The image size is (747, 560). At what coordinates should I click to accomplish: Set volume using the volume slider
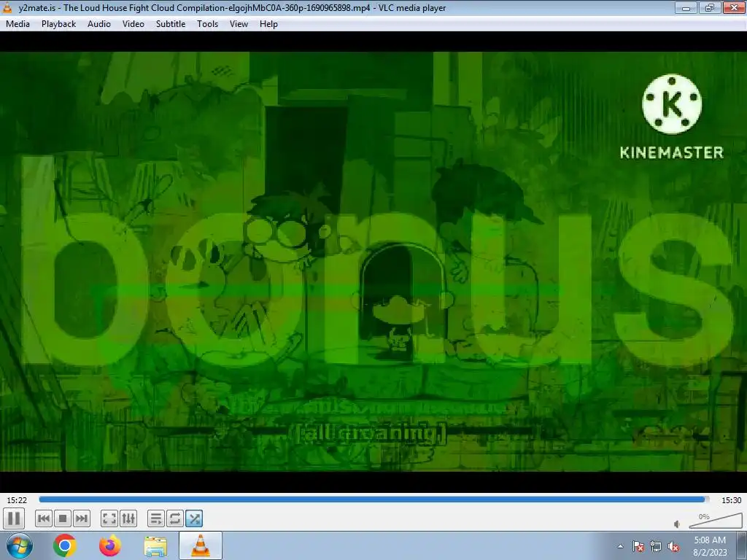click(x=716, y=521)
